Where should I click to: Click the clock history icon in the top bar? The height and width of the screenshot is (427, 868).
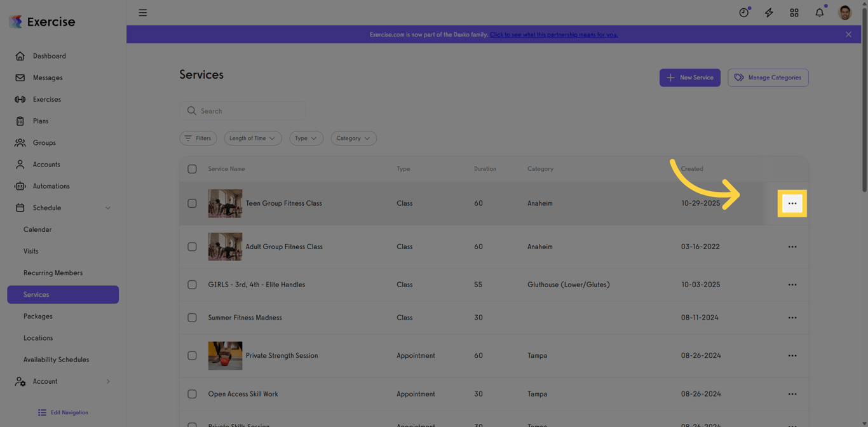coord(743,12)
